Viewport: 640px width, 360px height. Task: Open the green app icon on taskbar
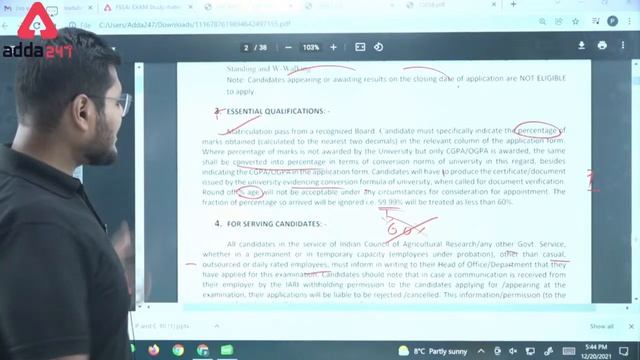(x=227, y=350)
